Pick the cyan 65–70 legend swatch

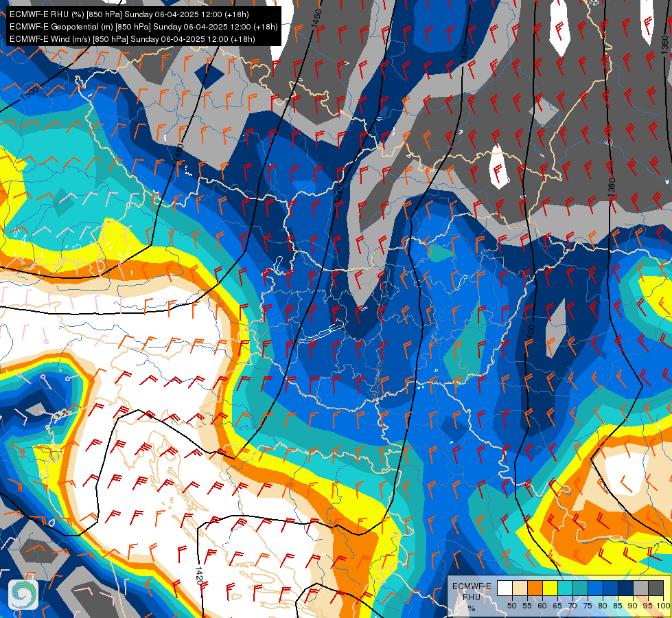pyautogui.click(x=566, y=588)
